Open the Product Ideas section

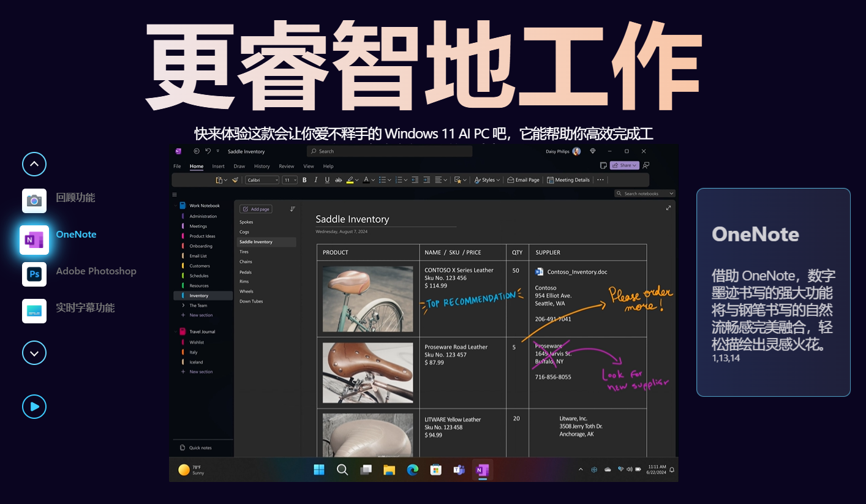pyautogui.click(x=203, y=236)
